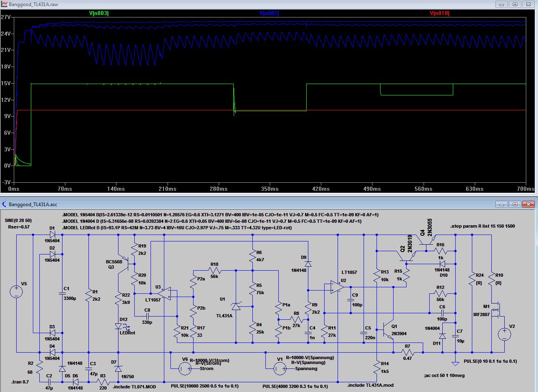The width and height of the screenshot is (538, 392).
Task: Click the U3 LT1057 op-amp symbol
Action: pos(165,292)
